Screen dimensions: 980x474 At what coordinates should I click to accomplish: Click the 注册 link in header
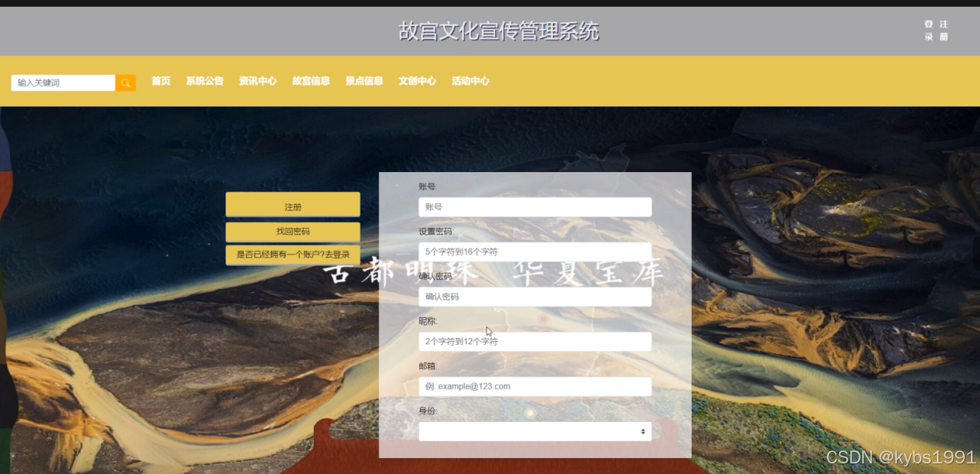pyautogui.click(x=944, y=30)
